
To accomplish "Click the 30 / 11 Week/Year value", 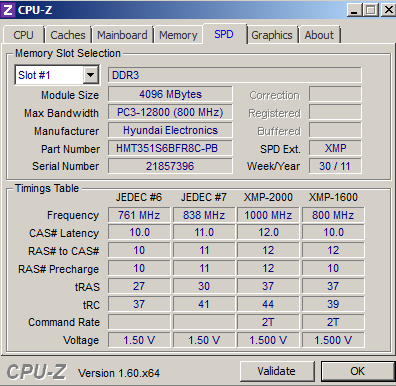I will click(x=335, y=166).
